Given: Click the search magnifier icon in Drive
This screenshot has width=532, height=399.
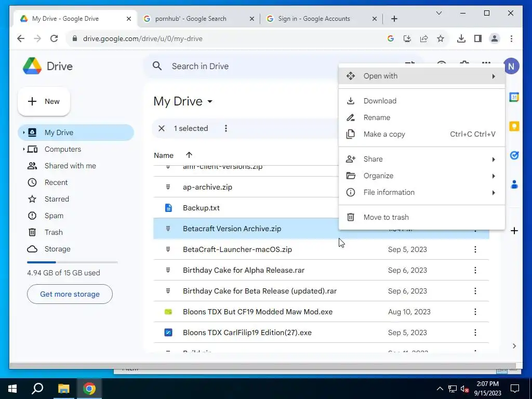Looking at the screenshot, I should [x=157, y=66].
